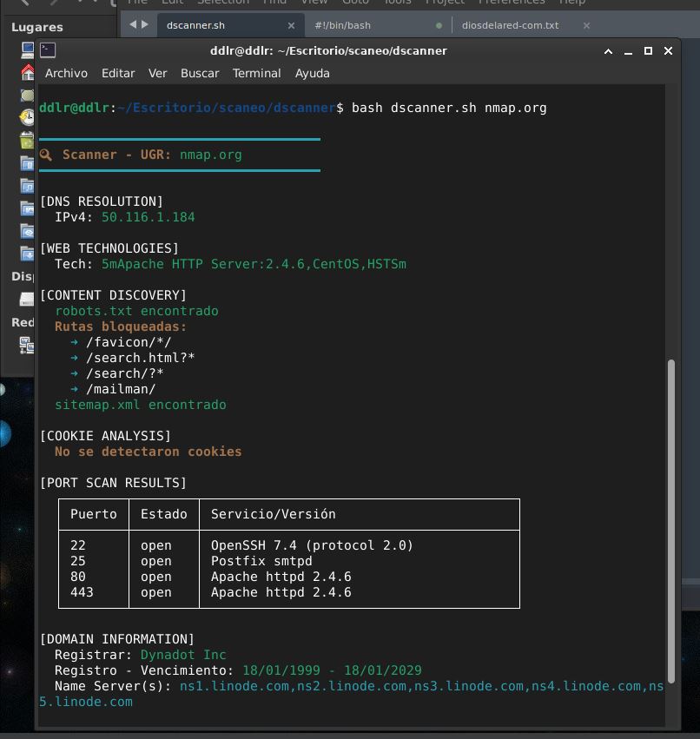The height and width of the screenshot is (739, 700).
Task: Click dates '18/01/1999 - 18/01/2029'
Action: pyautogui.click(x=332, y=670)
